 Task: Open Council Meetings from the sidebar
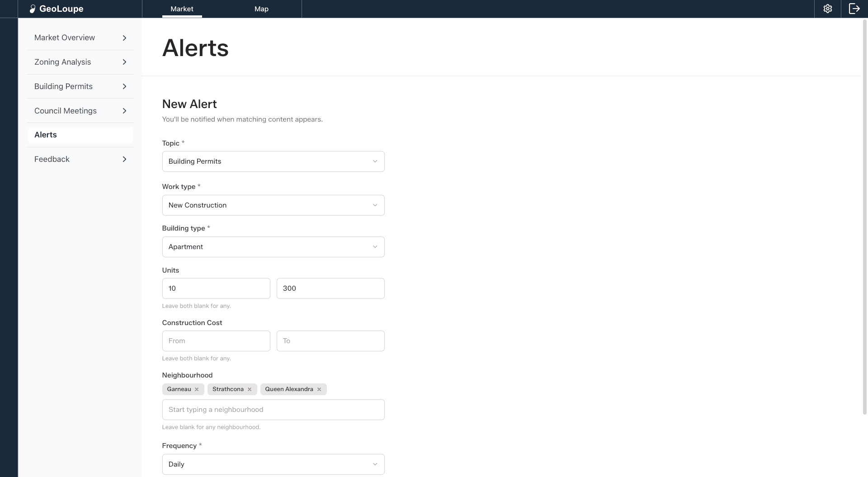click(80, 111)
